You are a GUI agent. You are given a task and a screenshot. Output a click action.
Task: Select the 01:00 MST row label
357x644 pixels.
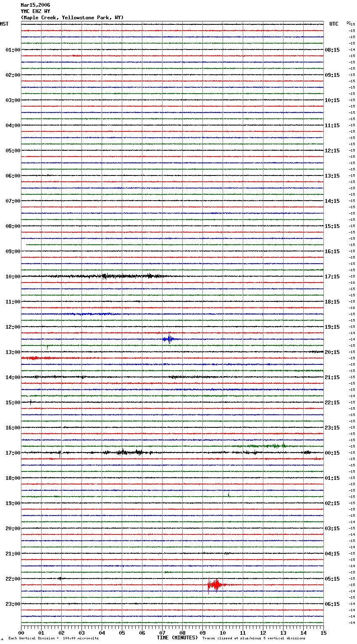(x=13, y=50)
